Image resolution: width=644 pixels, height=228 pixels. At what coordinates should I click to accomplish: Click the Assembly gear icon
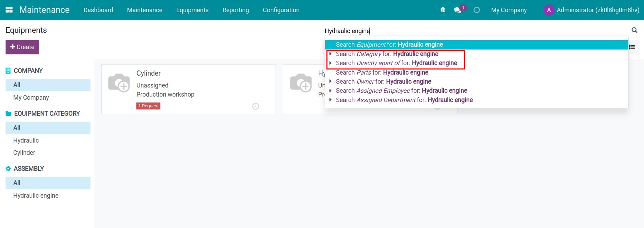[x=8, y=169]
